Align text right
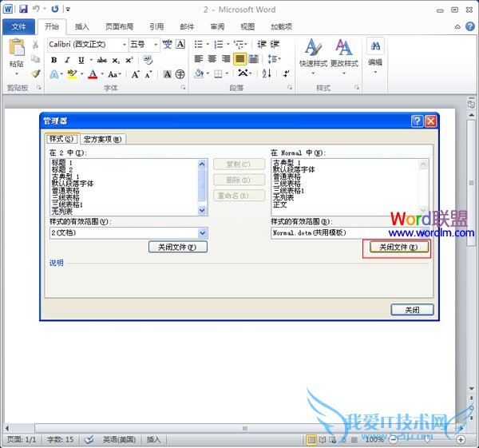Viewport: 479px width, 448px height. click(226, 58)
